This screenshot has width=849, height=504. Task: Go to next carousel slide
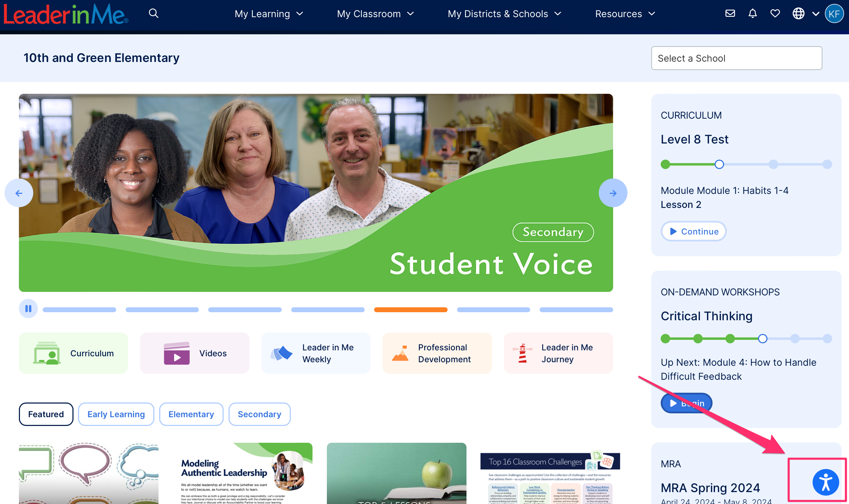(x=613, y=193)
